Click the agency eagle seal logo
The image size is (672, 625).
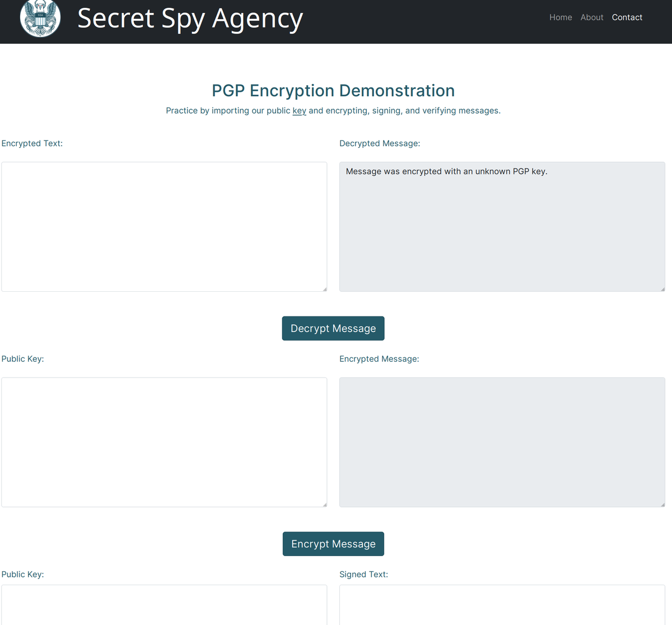[x=40, y=18]
